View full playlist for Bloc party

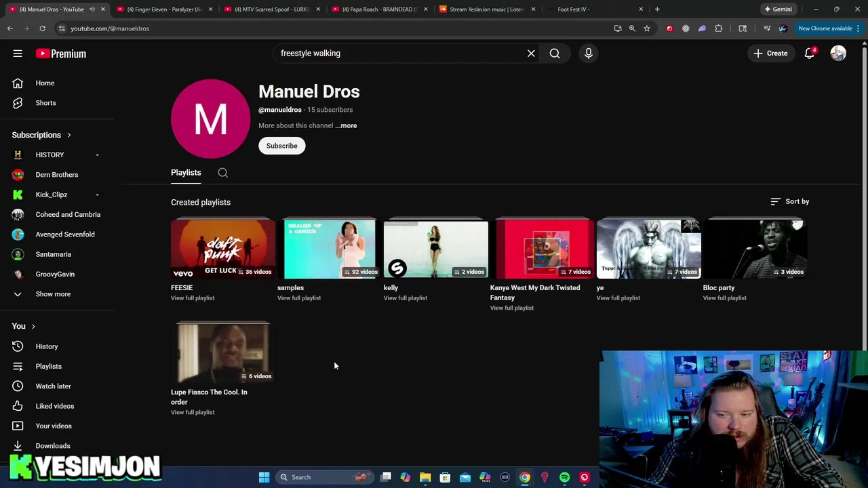pos(724,298)
